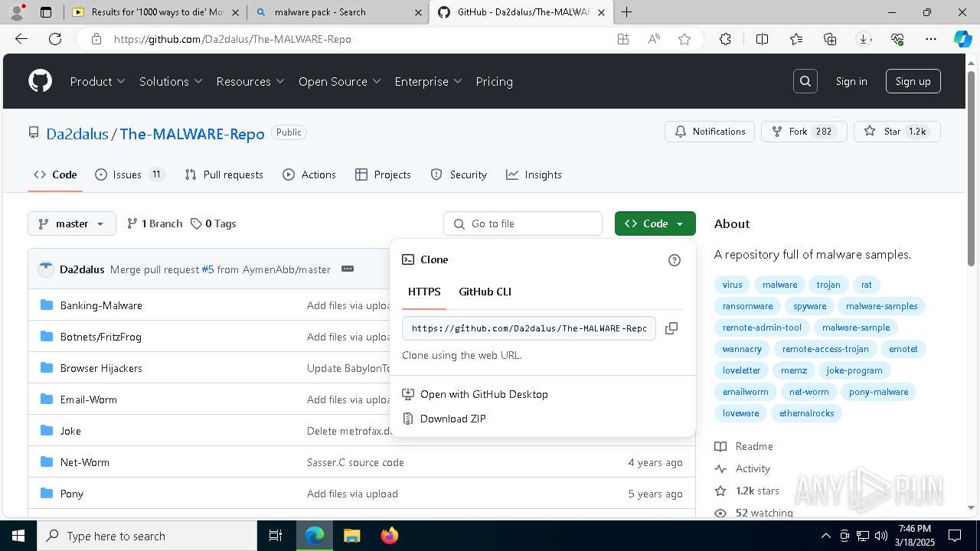Click the Notifications button
Image resolution: width=980 pixels, height=551 pixels.
click(710, 132)
